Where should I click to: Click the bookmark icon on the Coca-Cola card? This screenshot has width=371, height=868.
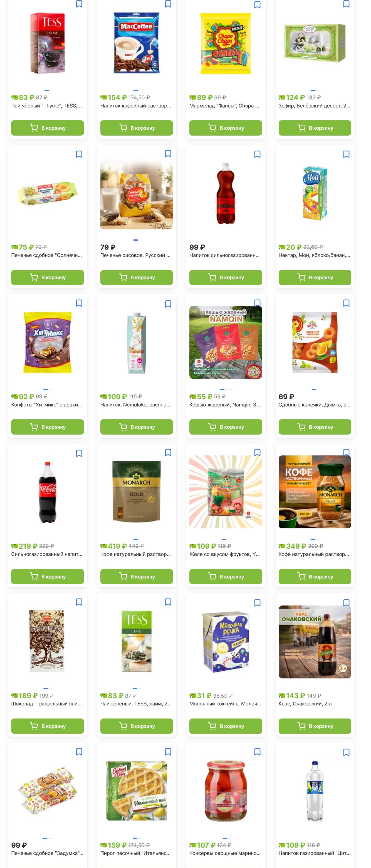(79, 453)
